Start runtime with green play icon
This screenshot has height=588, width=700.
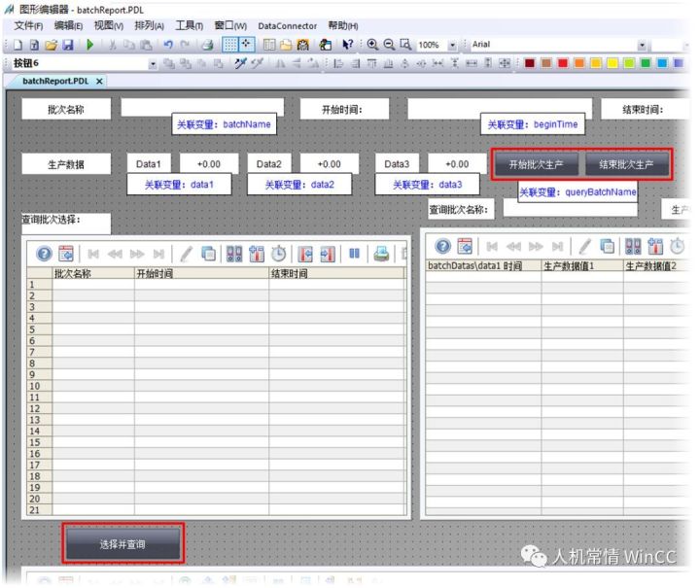pyautogui.click(x=90, y=45)
